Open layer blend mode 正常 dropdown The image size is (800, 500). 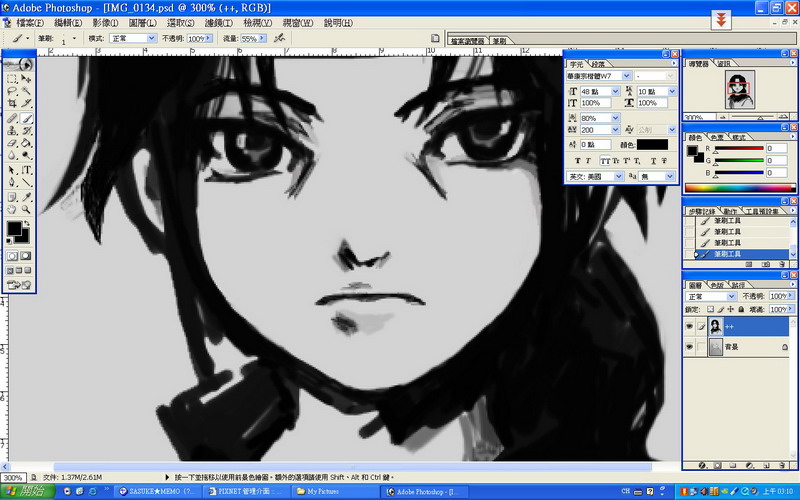(732, 296)
